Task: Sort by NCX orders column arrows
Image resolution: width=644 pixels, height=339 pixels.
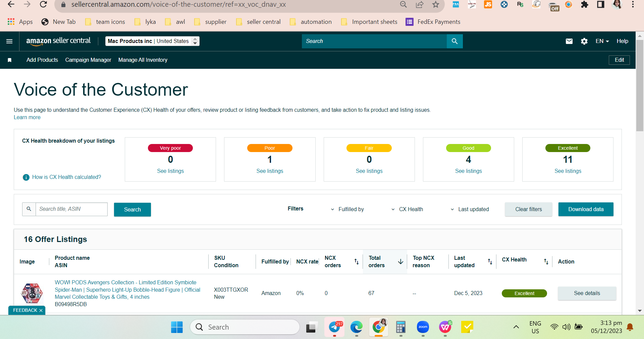Action: [x=357, y=261]
